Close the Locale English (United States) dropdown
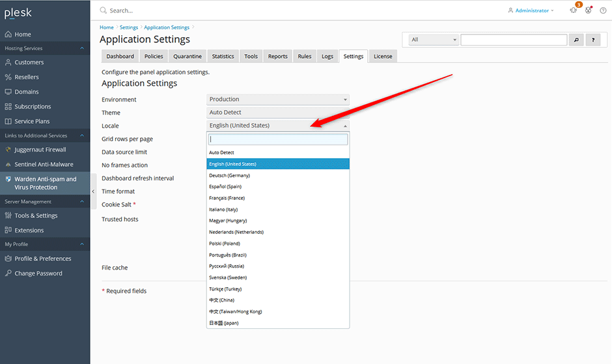This screenshot has width=612, height=364. pos(278,126)
